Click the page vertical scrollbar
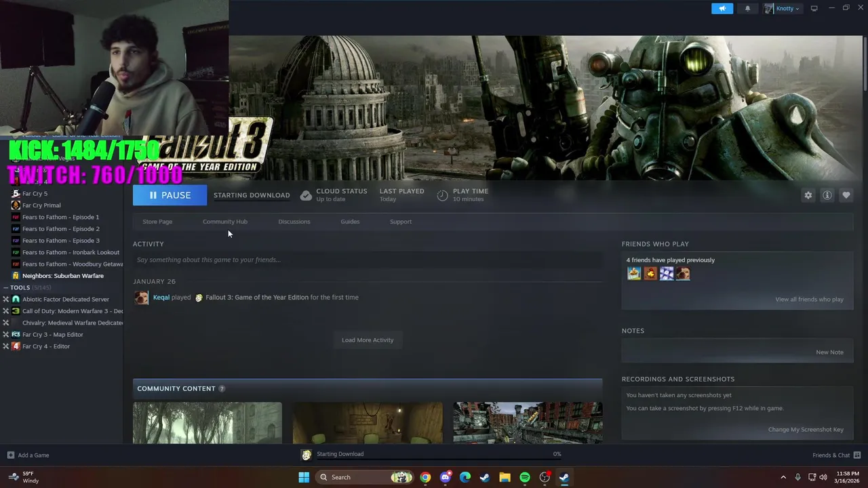868x488 pixels. point(864,64)
